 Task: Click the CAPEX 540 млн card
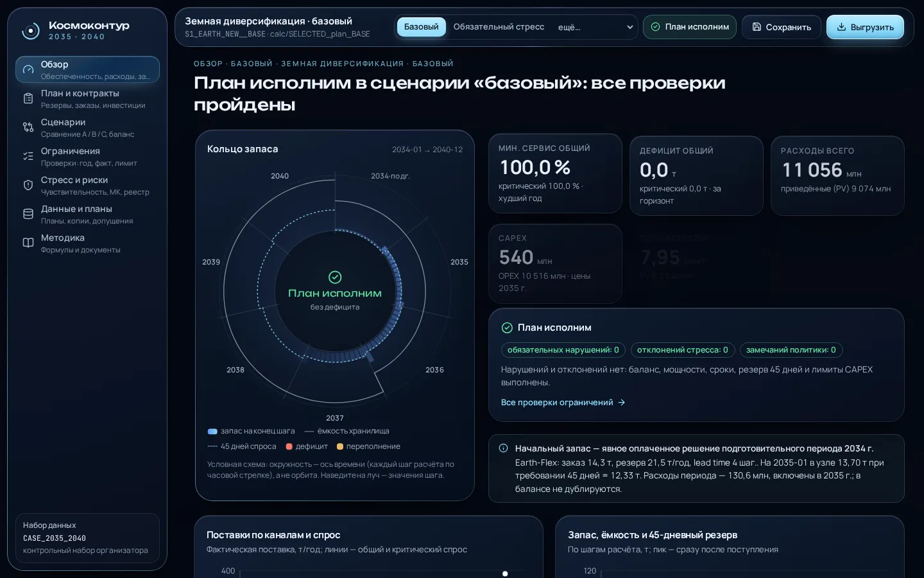pyautogui.click(x=555, y=263)
